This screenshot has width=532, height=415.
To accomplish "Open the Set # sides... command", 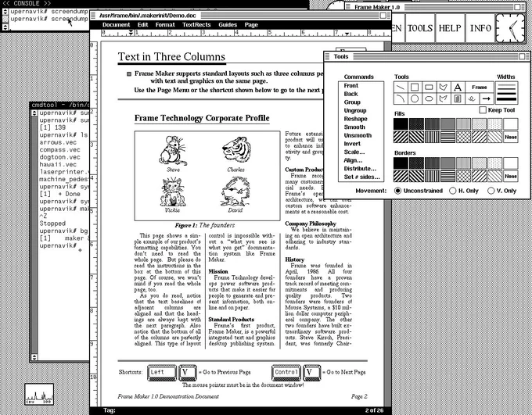I will pos(361,177).
